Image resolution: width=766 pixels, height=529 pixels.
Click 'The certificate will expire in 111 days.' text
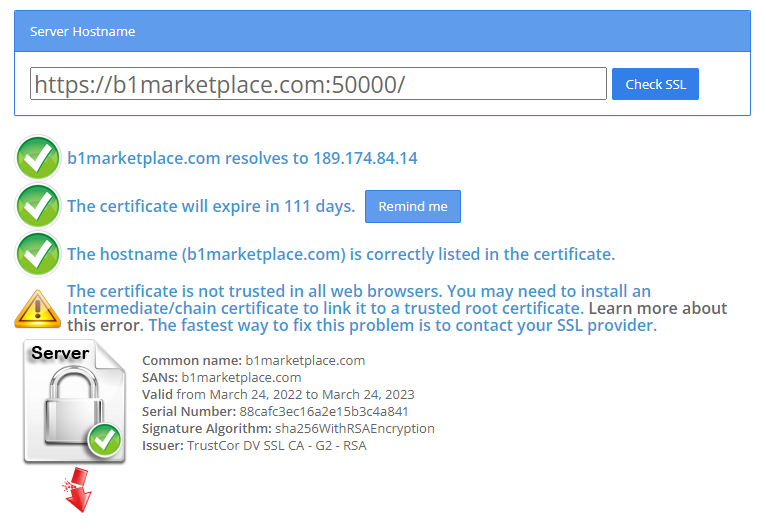(x=211, y=206)
